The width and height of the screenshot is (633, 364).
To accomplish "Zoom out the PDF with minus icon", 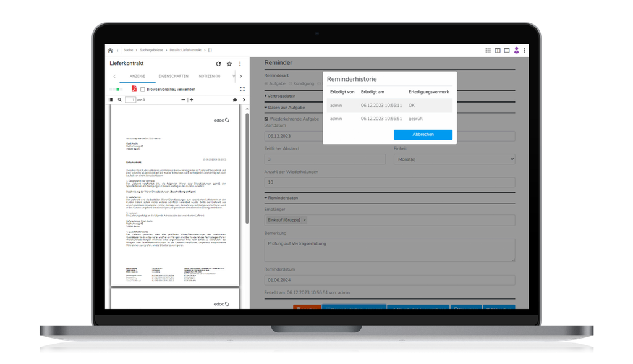I will [183, 99].
